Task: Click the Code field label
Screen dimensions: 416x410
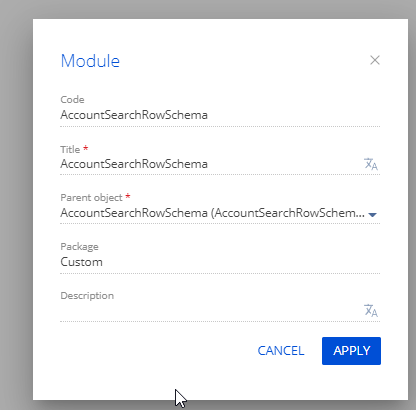Action: pos(72,100)
